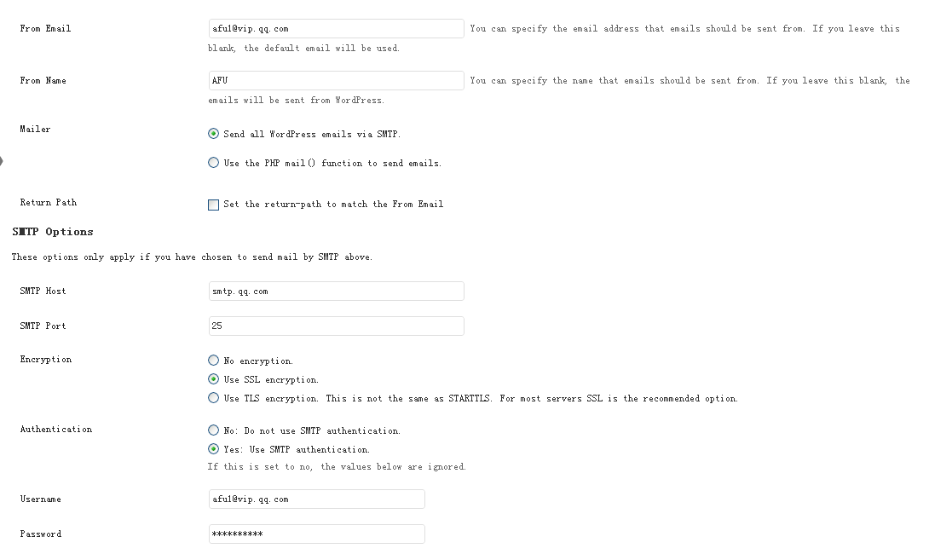Choose 'Use SSL encryption' option
Screen dimensions: 929x560
click(x=214, y=379)
